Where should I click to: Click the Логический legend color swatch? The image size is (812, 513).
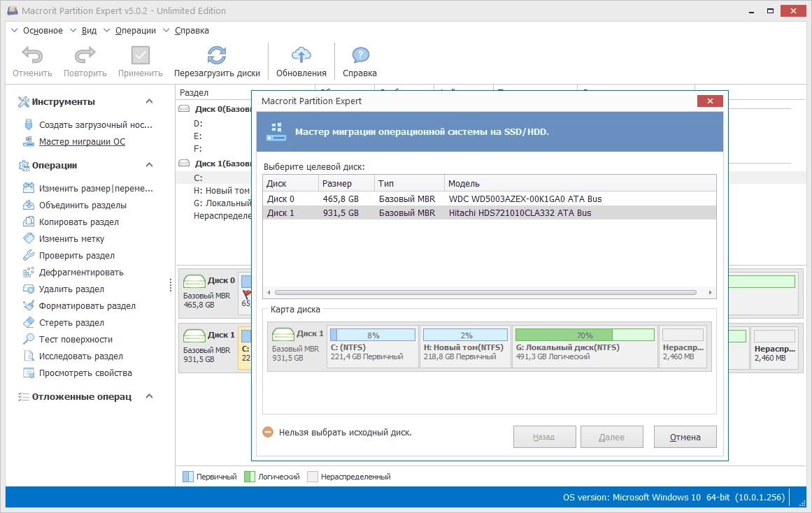(250, 477)
